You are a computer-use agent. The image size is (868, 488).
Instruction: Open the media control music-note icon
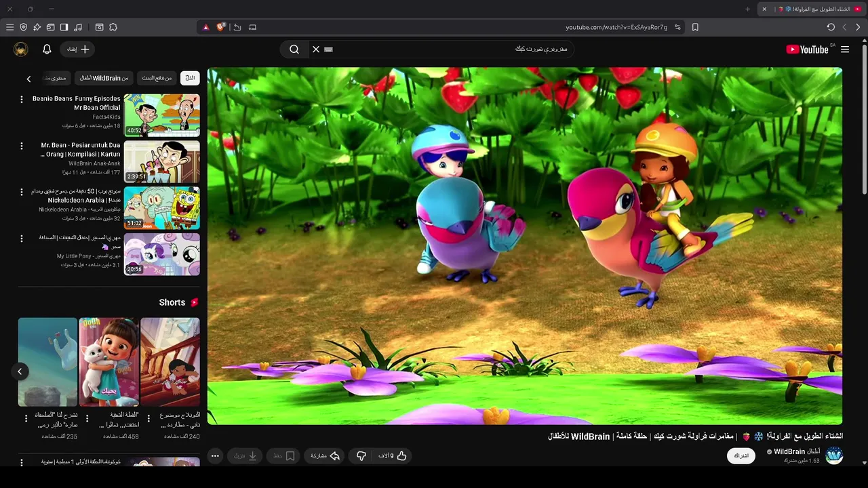point(78,27)
